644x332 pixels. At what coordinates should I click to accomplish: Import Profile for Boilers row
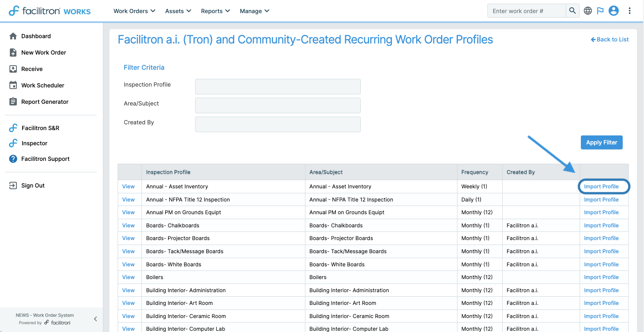[601, 277]
